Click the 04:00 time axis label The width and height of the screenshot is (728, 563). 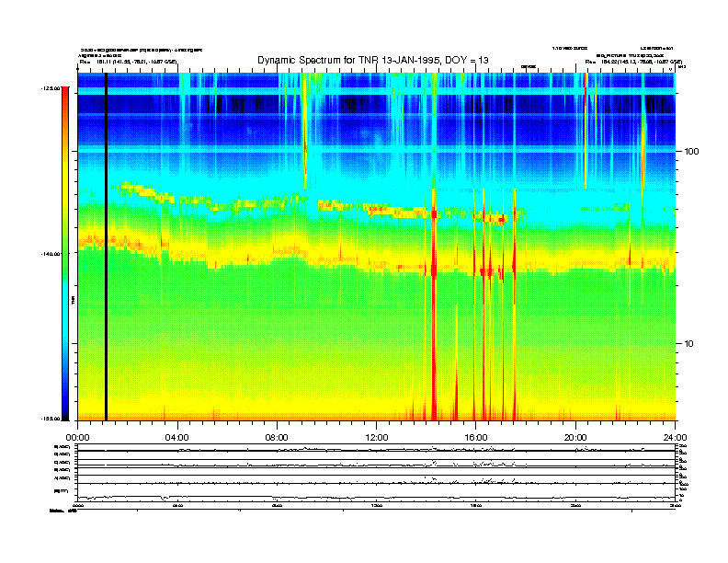[177, 438]
